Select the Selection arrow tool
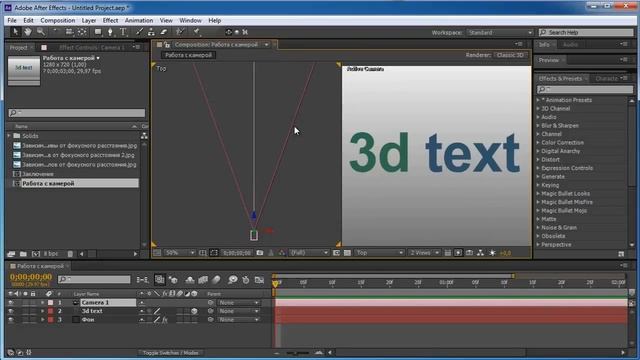Viewport: 640px width, 360px height. click(x=16, y=32)
